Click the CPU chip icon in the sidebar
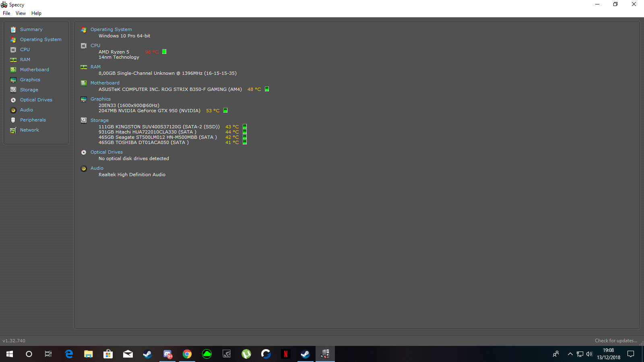This screenshot has height=362, width=644. pyautogui.click(x=13, y=49)
